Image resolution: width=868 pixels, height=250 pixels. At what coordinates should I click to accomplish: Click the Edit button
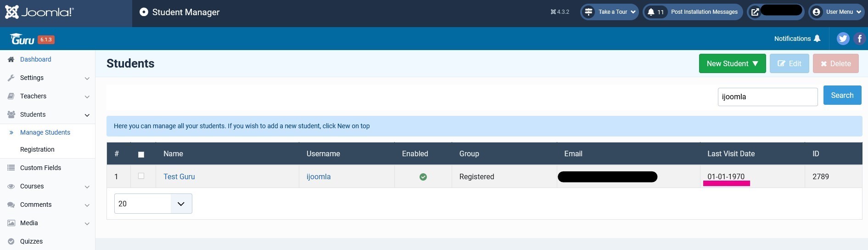789,63
